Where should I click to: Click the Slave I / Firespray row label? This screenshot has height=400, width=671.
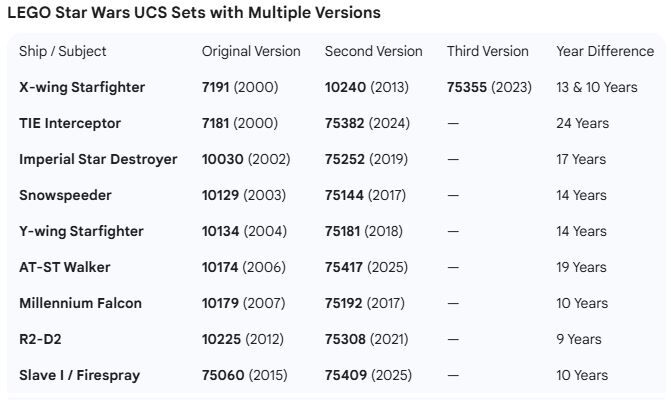79,375
